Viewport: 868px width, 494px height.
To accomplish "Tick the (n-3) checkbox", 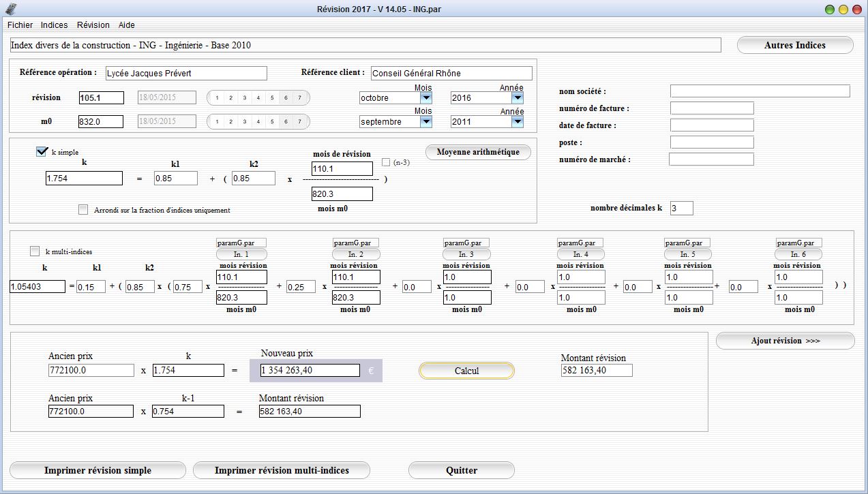I will pyautogui.click(x=387, y=162).
